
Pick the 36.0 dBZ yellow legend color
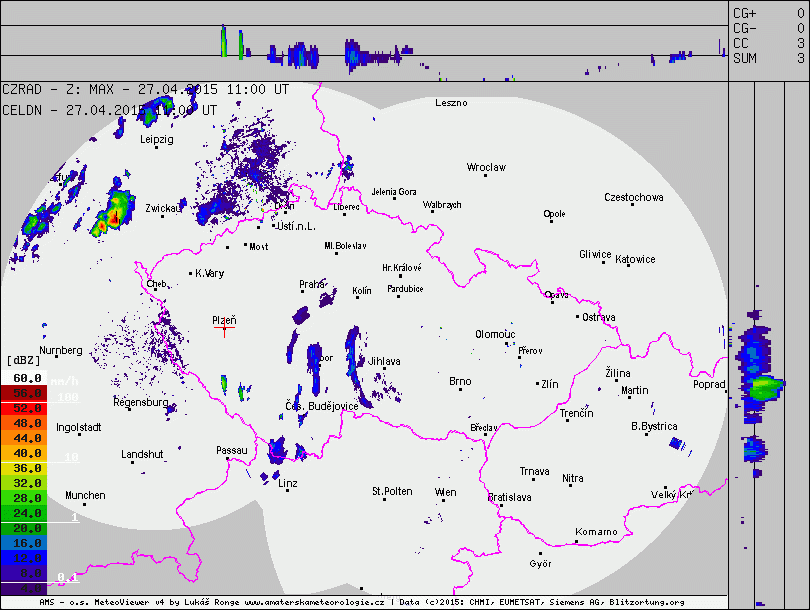coord(26,467)
